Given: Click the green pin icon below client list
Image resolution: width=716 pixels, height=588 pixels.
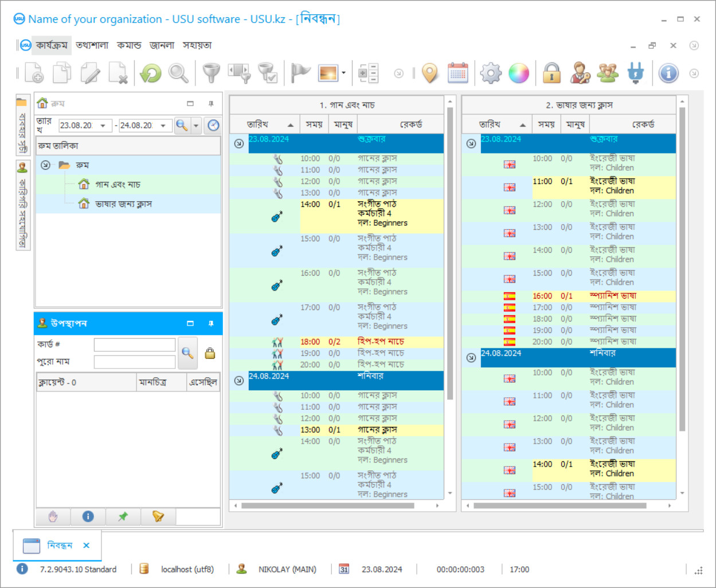Looking at the screenshot, I should pos(123,516).
